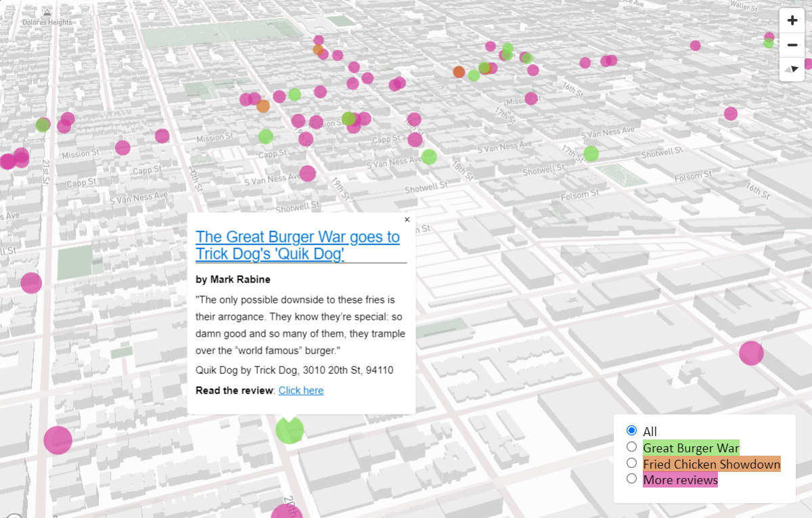Screen dimensions: 812x518
Task: Re-select the All filter option
Action: coord(631,430)
